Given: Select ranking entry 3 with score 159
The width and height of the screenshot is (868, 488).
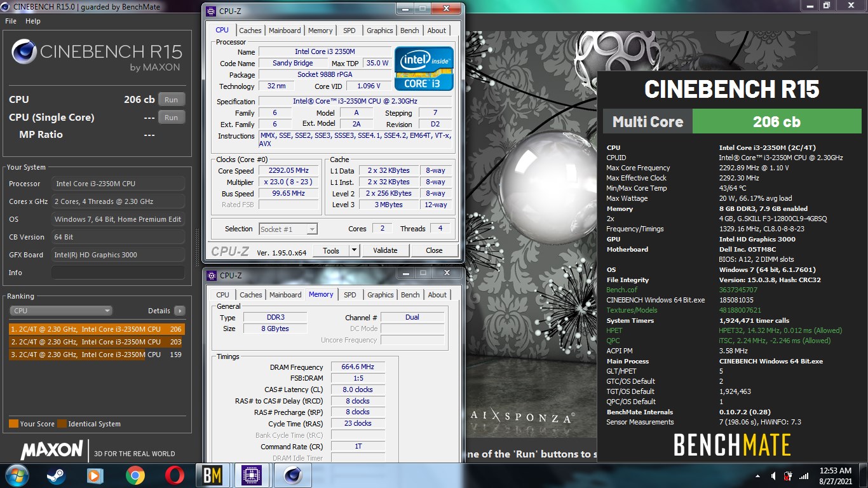Looking at the screenshot, I should [96, 355].
